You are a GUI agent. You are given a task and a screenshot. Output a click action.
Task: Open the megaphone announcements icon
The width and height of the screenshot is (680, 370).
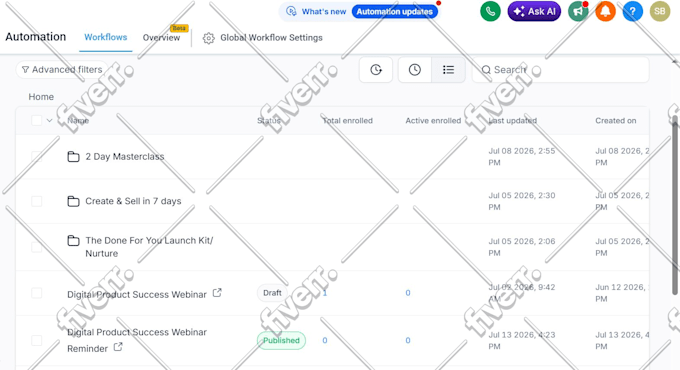(578, 11)
